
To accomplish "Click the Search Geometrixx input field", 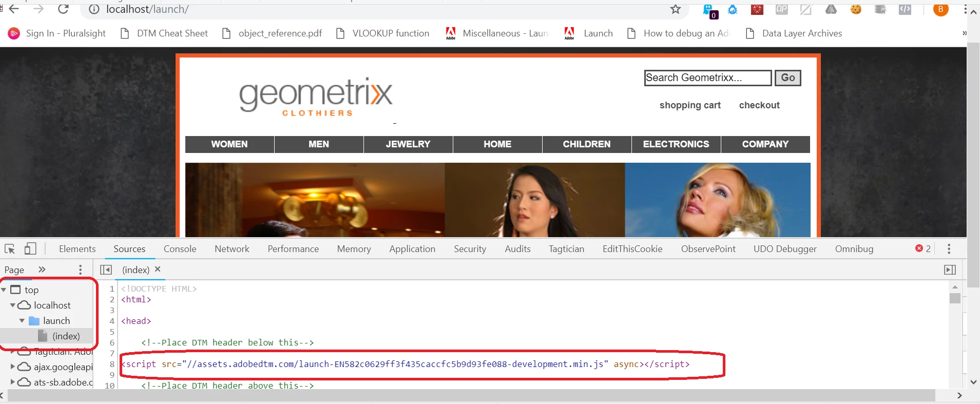I will [708, 78].
